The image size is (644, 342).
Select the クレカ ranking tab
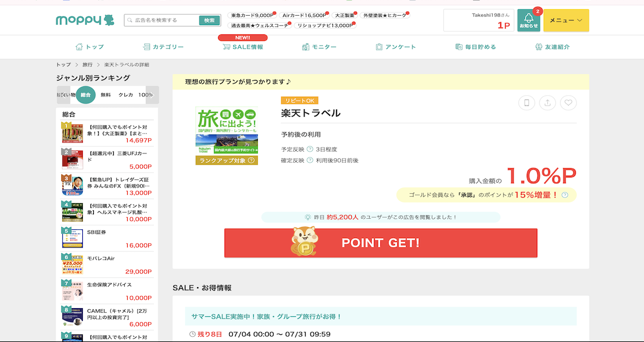click(x=125, y=95)
